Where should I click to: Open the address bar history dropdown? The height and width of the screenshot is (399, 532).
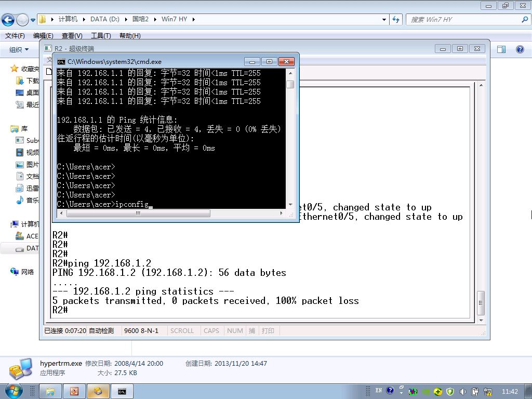[384, 19]
